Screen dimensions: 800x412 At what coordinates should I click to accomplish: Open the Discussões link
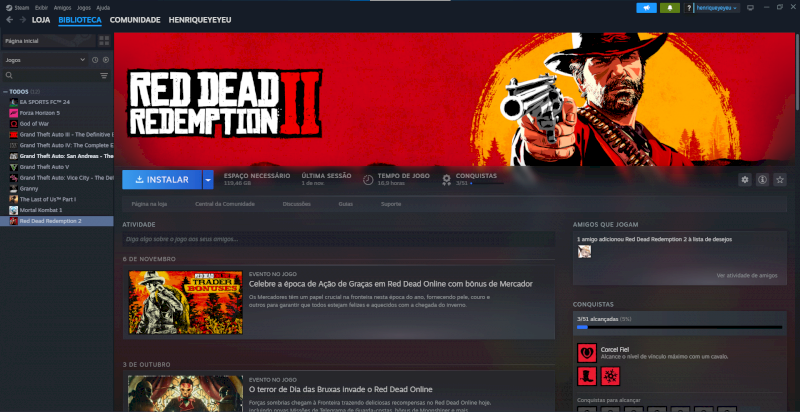(x=296, y=204)
